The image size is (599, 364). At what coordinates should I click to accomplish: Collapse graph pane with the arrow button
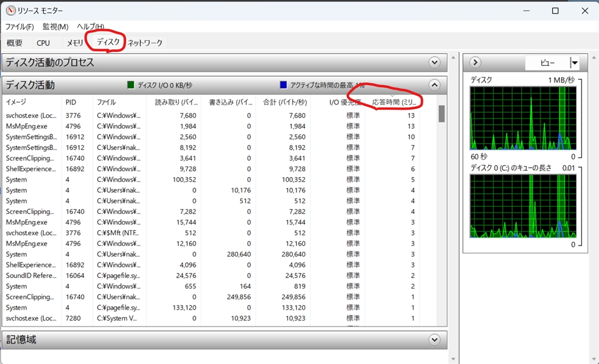coord(475,62)
